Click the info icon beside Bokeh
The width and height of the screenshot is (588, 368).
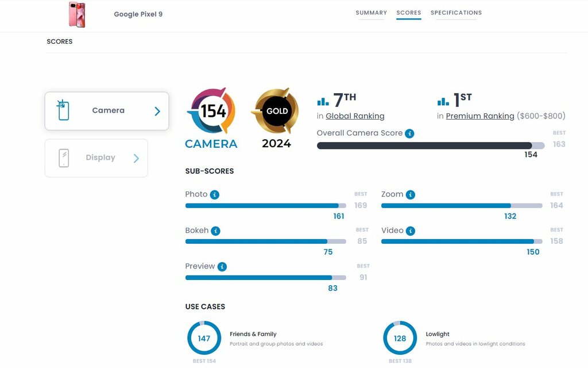pos(216,231)
